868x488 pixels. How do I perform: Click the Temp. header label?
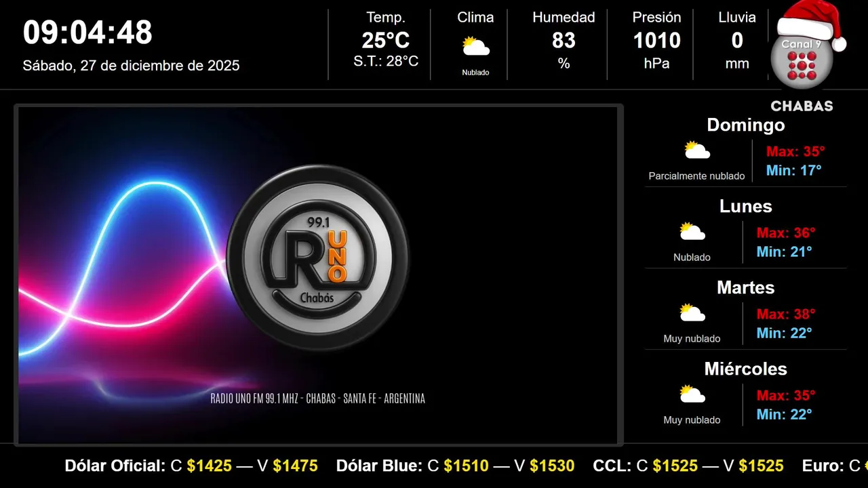pyautogui.click(x=386, y=18)
